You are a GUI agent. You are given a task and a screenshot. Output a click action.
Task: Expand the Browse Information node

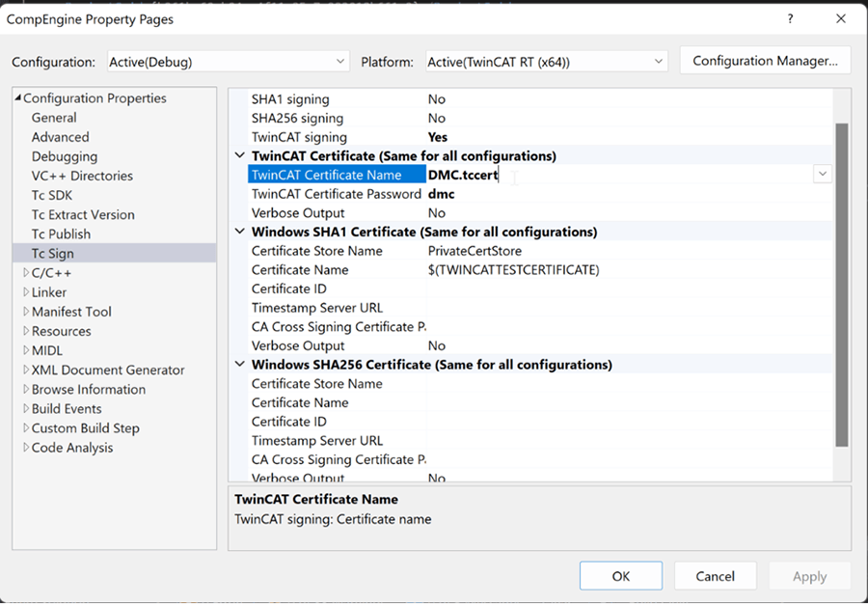(25, 389)
